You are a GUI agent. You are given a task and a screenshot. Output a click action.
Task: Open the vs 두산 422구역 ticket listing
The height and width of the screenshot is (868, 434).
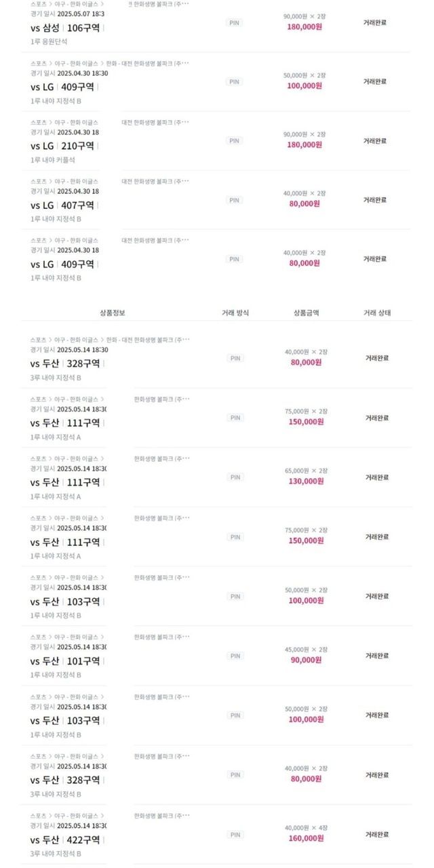(64, 840)
